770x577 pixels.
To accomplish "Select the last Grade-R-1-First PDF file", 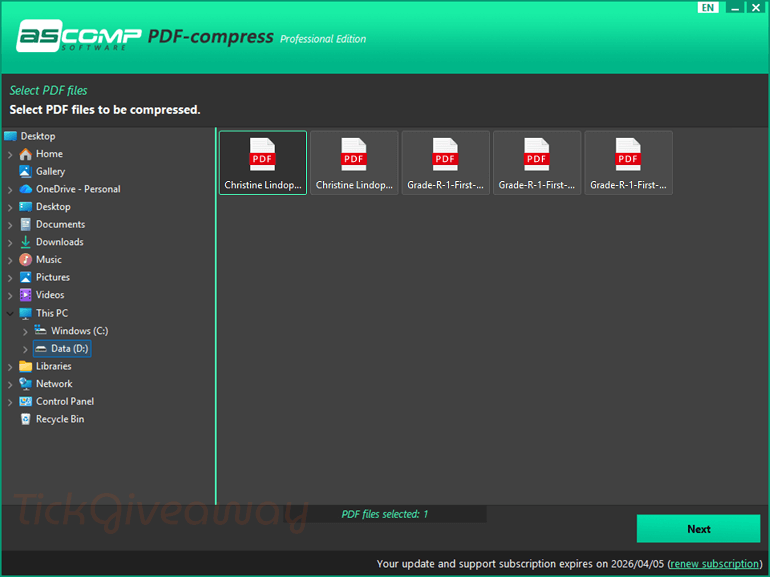I will (x=628, y=163).
